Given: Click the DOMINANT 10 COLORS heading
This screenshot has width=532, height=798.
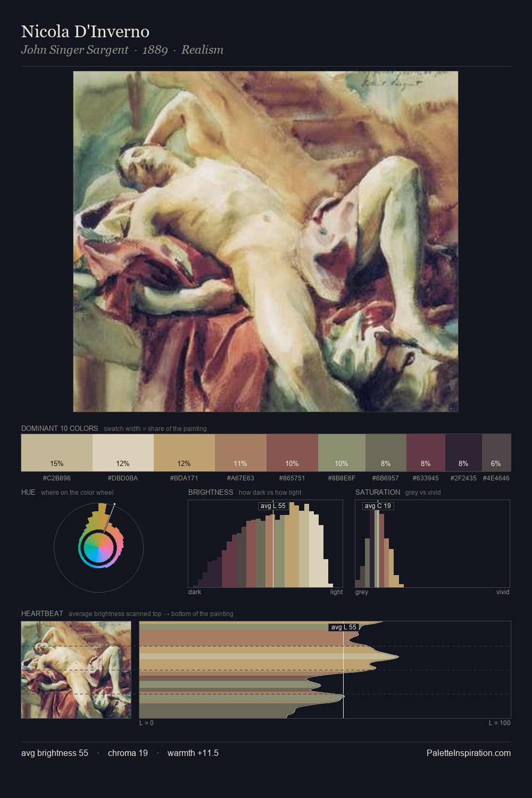Looking at the screenshot, I should coord(60,428).
